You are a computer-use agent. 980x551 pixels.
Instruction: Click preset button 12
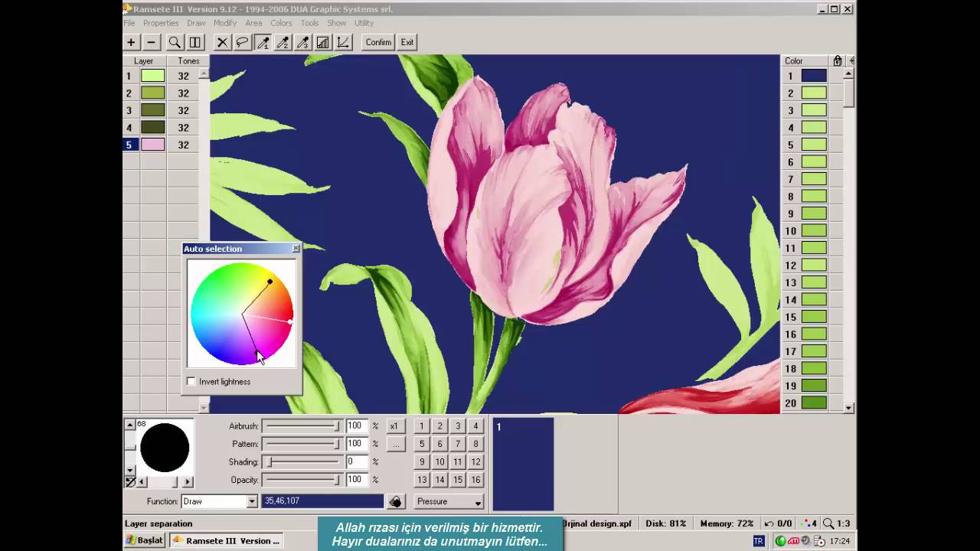point(475,462)
